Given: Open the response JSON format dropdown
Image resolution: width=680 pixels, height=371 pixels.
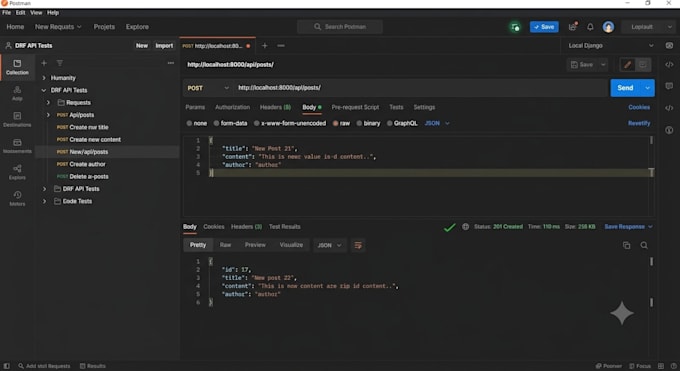Looking at the screenshot, I should pyautogui.click(x=330, y=246).
